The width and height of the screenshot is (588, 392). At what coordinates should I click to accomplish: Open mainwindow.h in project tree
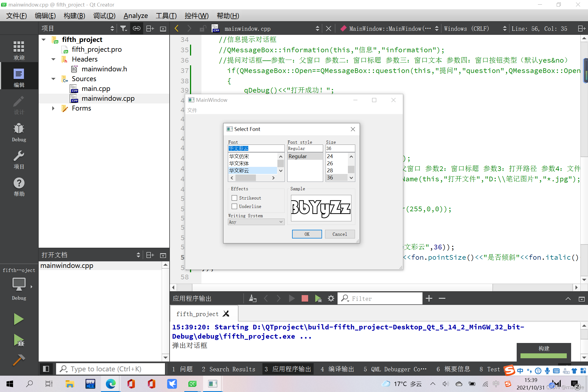(104, 69)
